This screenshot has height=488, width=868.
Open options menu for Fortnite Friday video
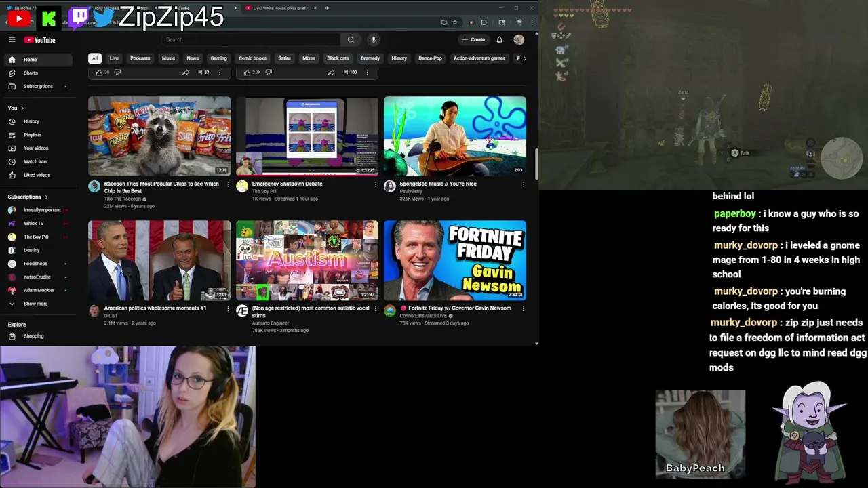tap(523, 308)
